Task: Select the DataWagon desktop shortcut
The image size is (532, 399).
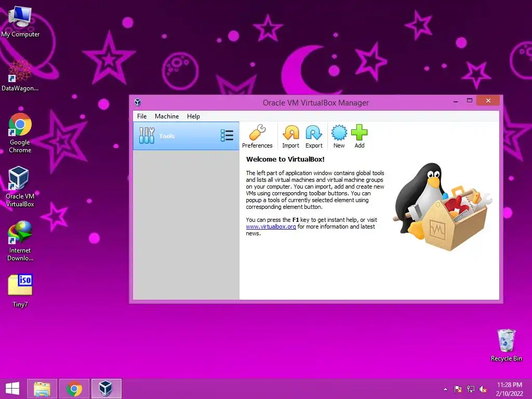Action: pyautogui.click(x=20, y=76)
